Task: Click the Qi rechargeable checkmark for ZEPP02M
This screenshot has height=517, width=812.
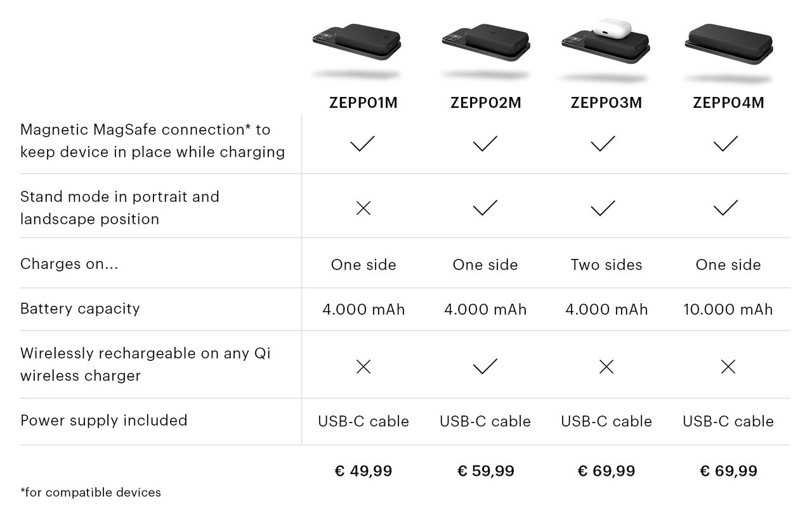Action: click(x=485, y=367)
